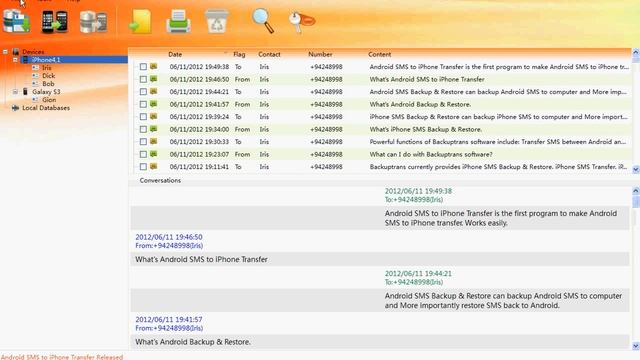Click the Number column header
Viewport: 640px width, 360px height.
click(x=320, y=54)
